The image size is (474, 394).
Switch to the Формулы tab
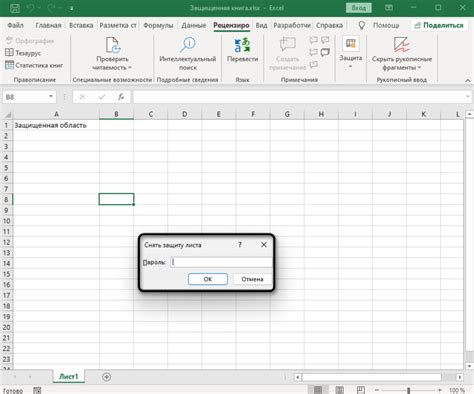[158, 25]
